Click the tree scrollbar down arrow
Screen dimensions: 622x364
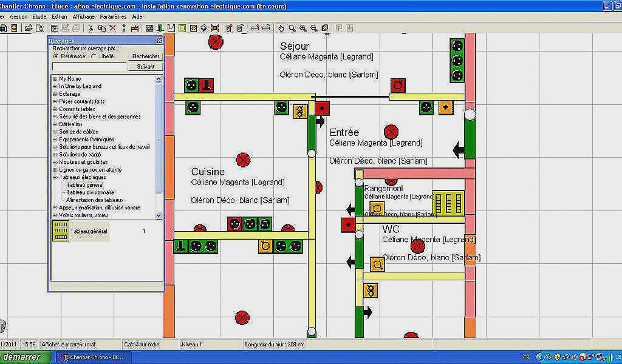click(x=159, y=215)
